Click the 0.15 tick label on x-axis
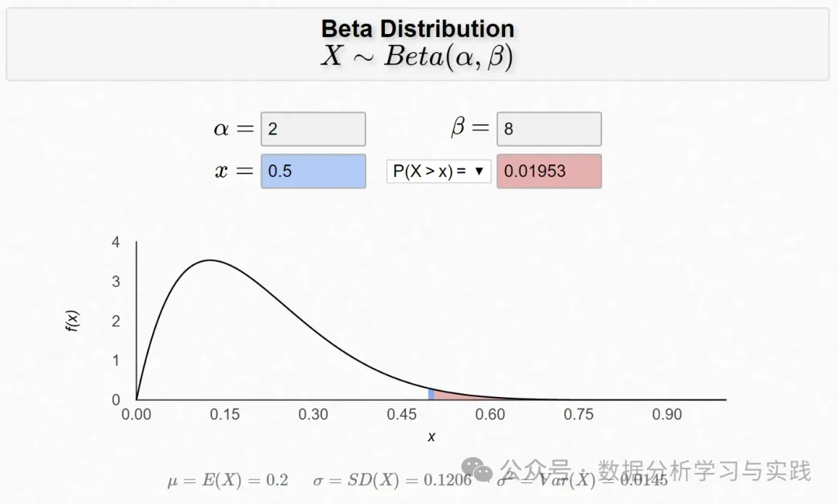The width and height of the screenshot is (838, 504). click(225, 415)
